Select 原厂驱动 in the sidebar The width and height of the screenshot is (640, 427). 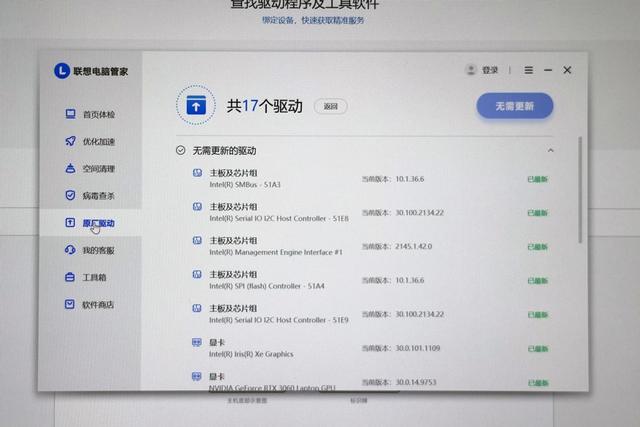pos(90,223)
